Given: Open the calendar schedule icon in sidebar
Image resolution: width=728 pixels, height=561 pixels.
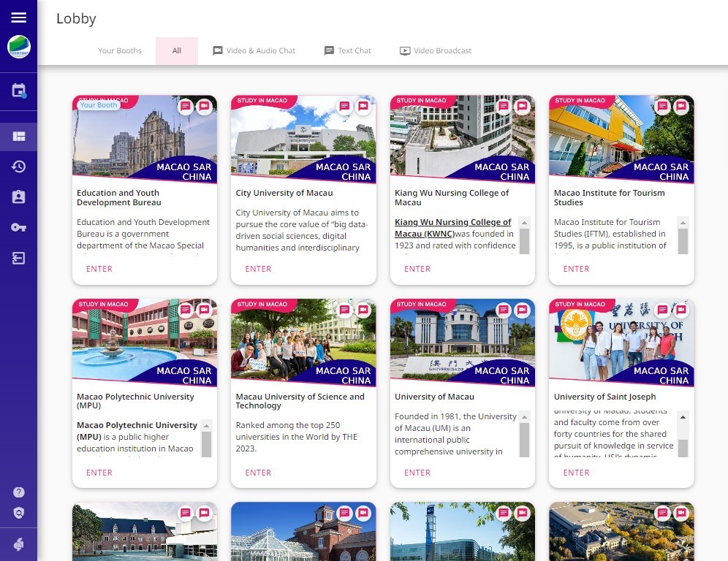Looking at the screenshot, I should pyautogui.click(x=18, y=91).
